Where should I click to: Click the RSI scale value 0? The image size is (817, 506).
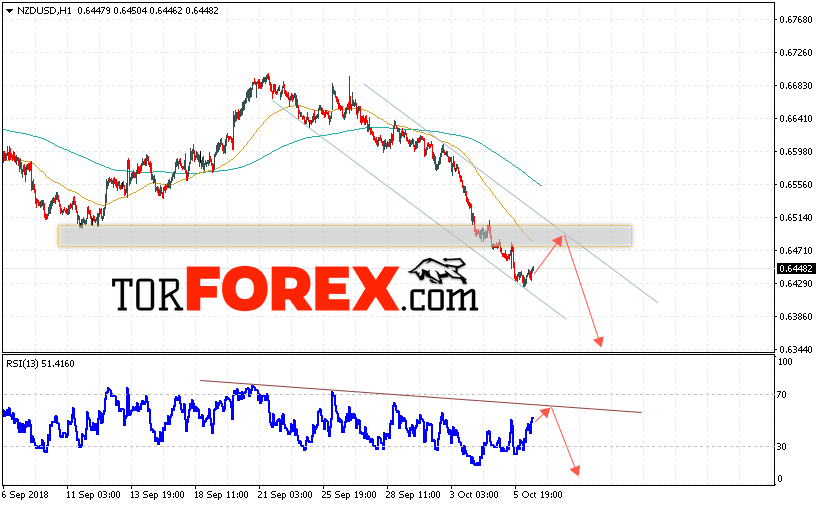tap(780, 479)
